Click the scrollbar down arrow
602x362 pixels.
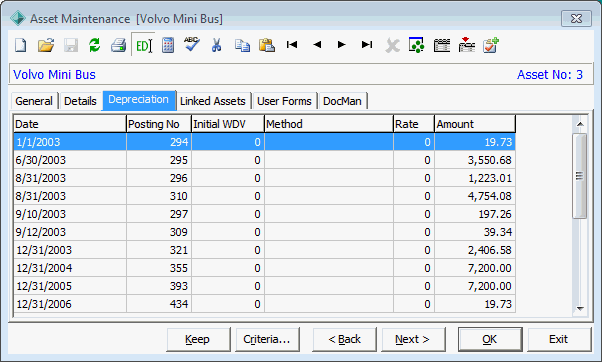[x=580, y=308]
